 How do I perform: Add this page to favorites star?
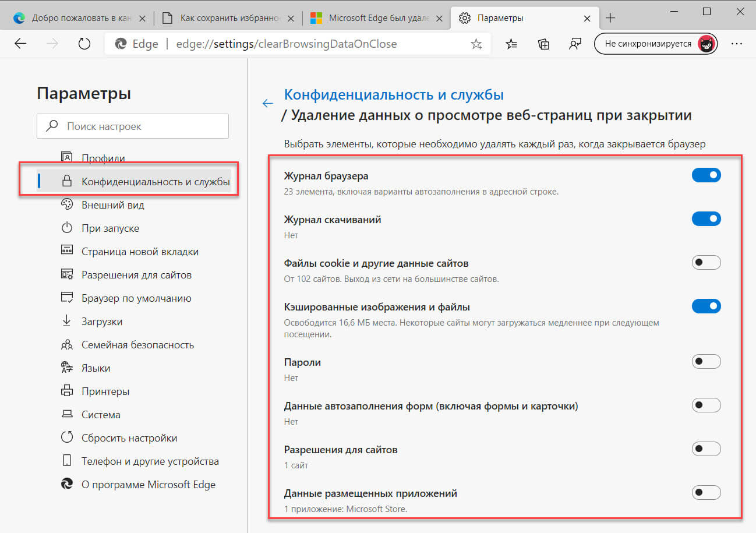point(476,44)
